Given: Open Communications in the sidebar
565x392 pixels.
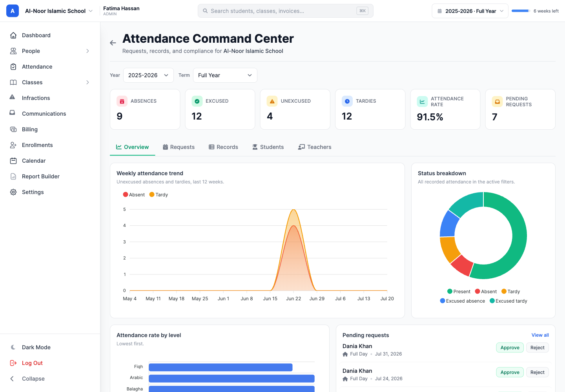Looking at the screenshot, I should (x=50, y=114).
